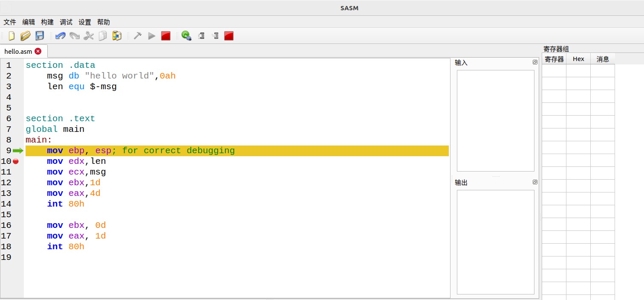
Task: Build the assembly program with the hammer icon
Action: point(137,36)
